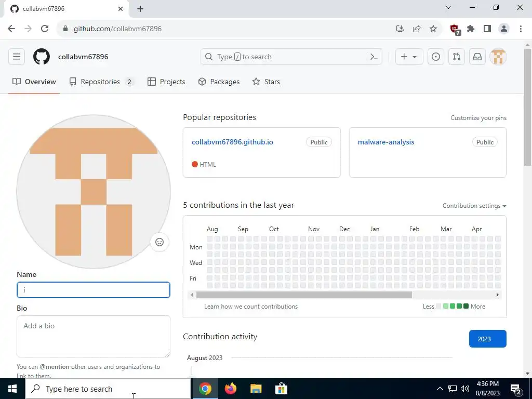Screen dimensions: 532x399
Task: Select the 2023 year button
Action: 487,339
